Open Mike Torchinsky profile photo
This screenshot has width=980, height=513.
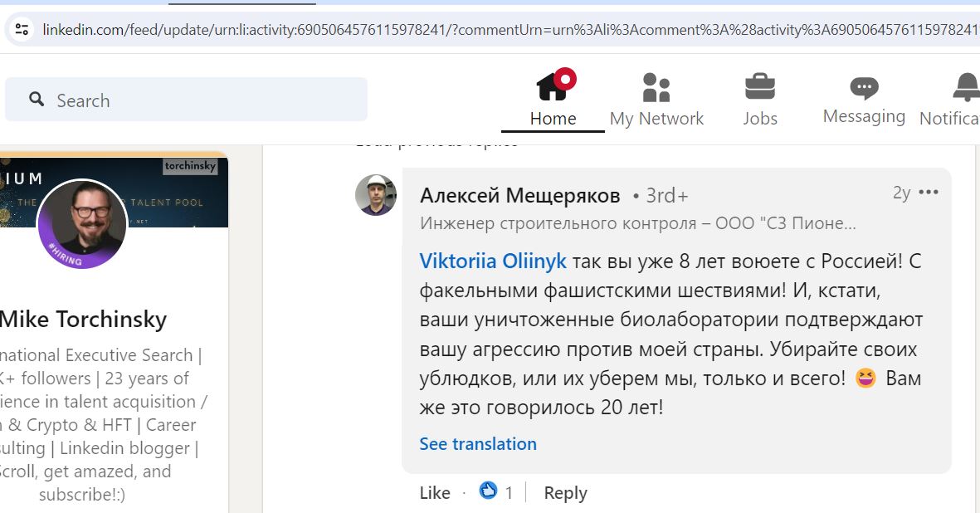tap(82, 224)
